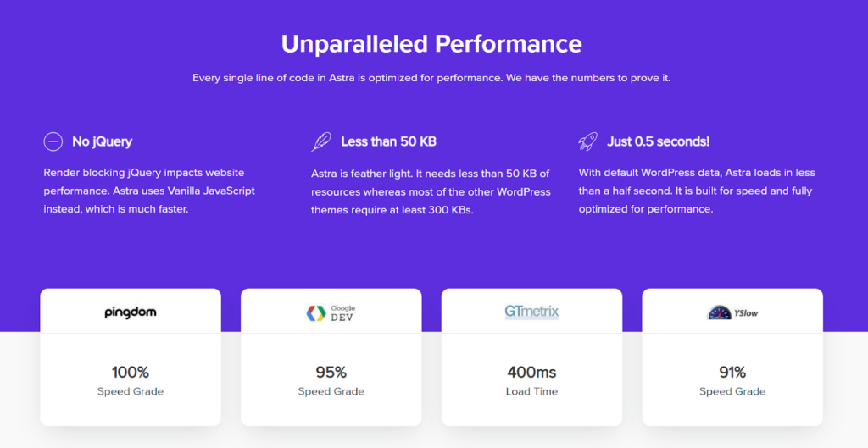This screenshot has width=868, height=448.
Task: Click the rocket icon beside Just 0.5 seconds
Action: point(588,141)
